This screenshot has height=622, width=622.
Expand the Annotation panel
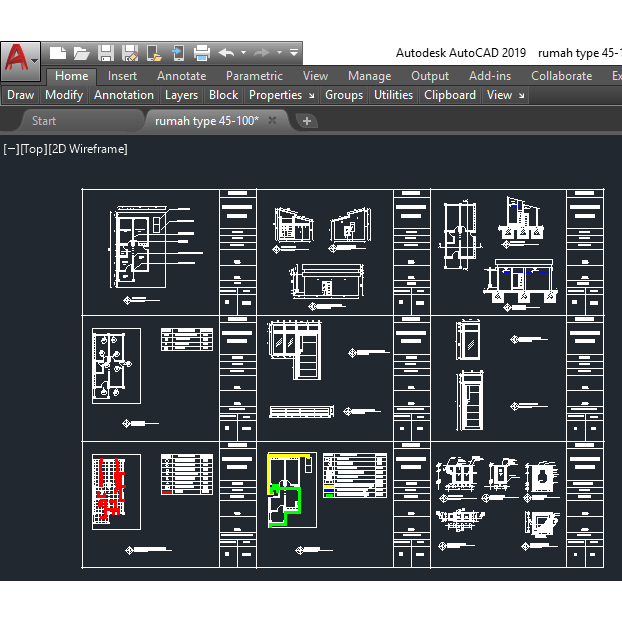tap(124, 95)
